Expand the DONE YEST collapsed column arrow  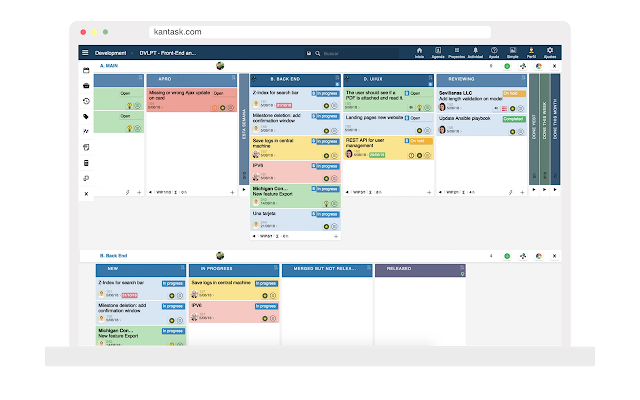pos(534,190)
